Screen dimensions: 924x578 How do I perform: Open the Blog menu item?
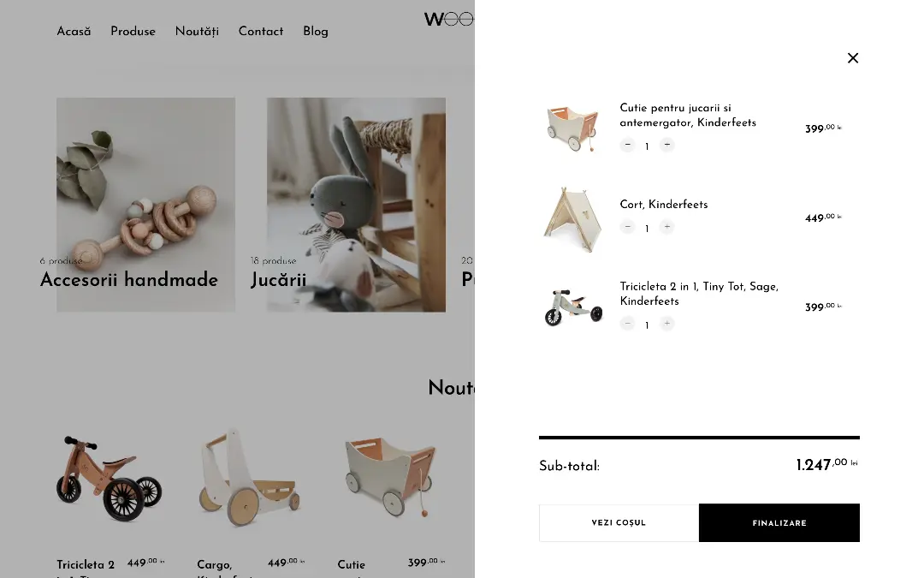[315, 32]
